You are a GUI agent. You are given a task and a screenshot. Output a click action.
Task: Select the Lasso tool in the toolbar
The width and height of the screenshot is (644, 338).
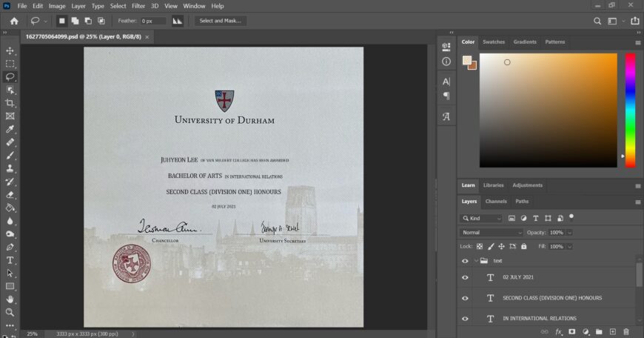click(10, 77)
